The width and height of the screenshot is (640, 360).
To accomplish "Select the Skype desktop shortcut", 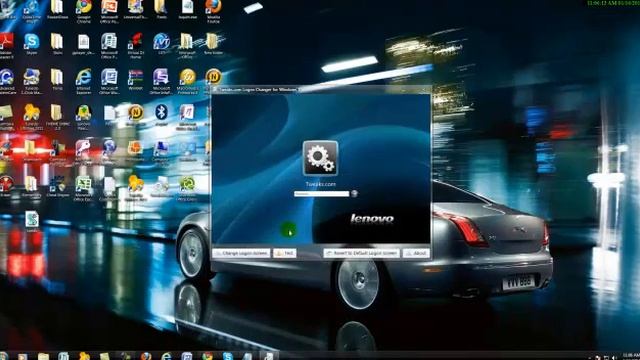I will click(x=31, y=44).
